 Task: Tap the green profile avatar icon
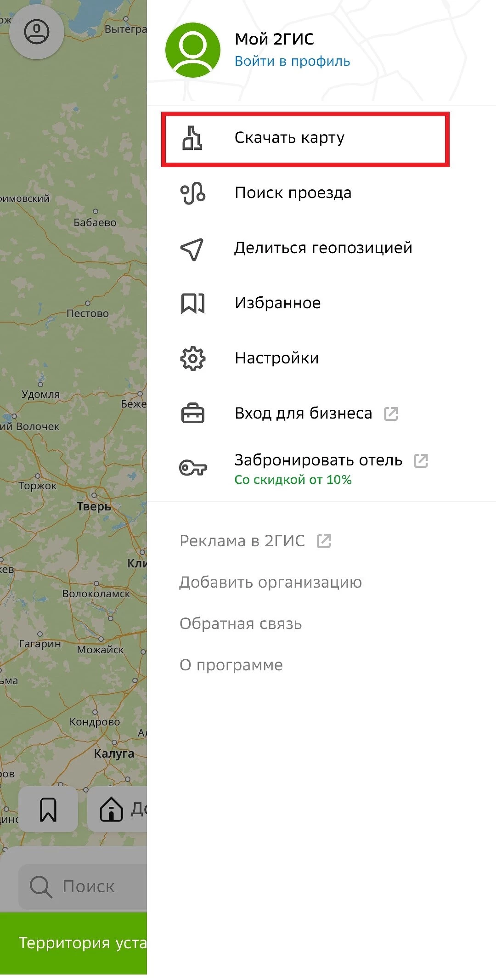coord(193,50)
